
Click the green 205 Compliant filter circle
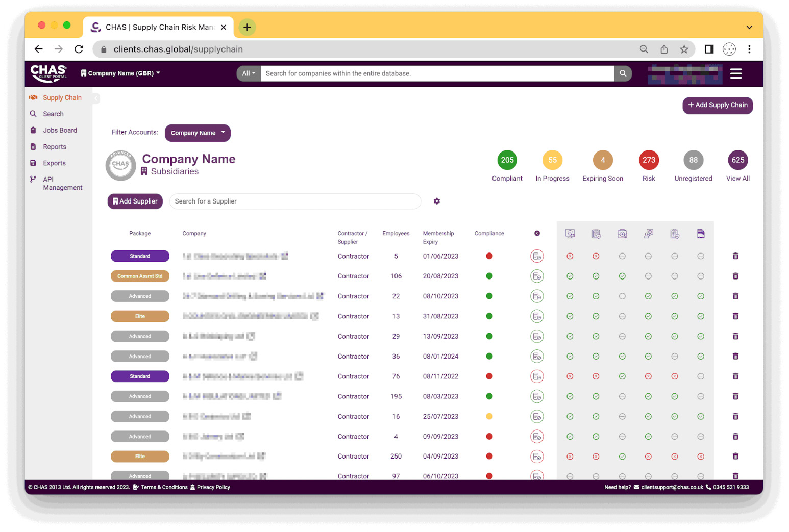click(x=507, y=160)
